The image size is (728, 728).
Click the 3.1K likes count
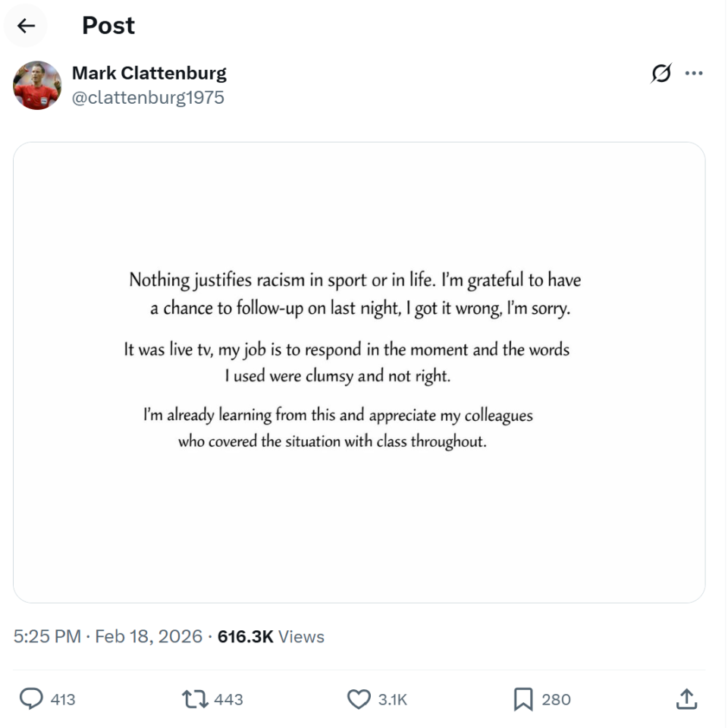point(392,699)
